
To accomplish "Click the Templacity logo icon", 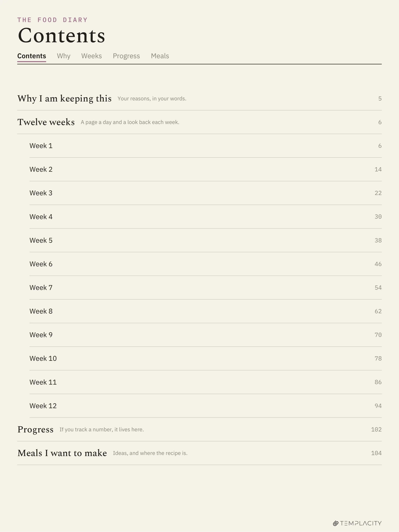I will (x=335, y=523).
